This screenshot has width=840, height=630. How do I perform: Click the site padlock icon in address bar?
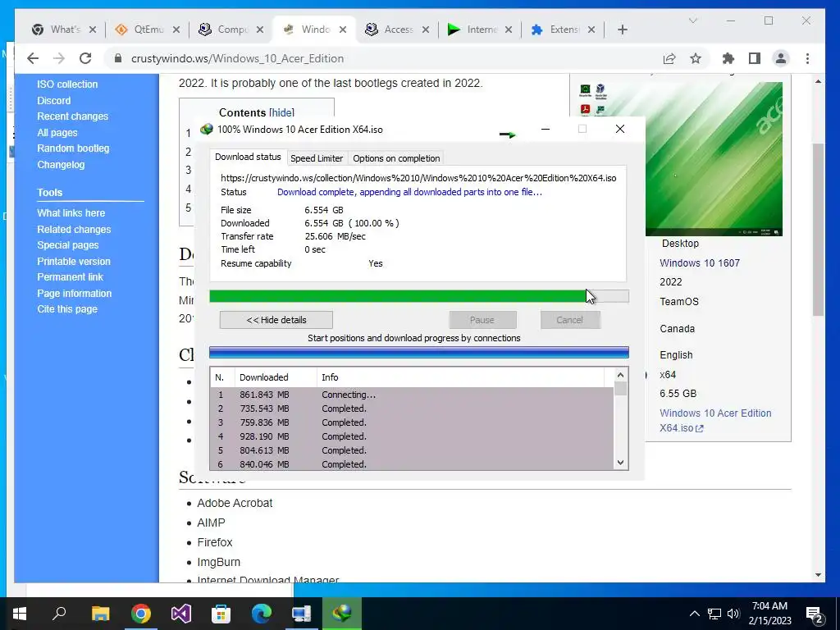(118, 58)
